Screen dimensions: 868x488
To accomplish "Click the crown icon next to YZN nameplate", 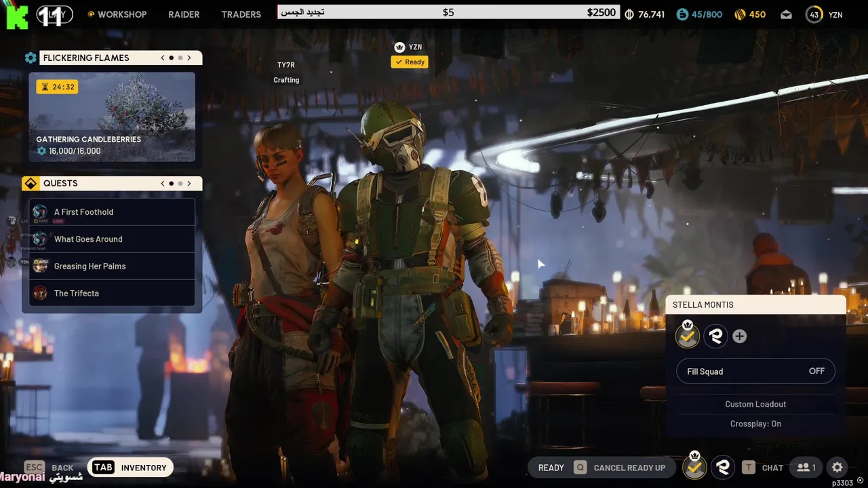I will [399, 47].
